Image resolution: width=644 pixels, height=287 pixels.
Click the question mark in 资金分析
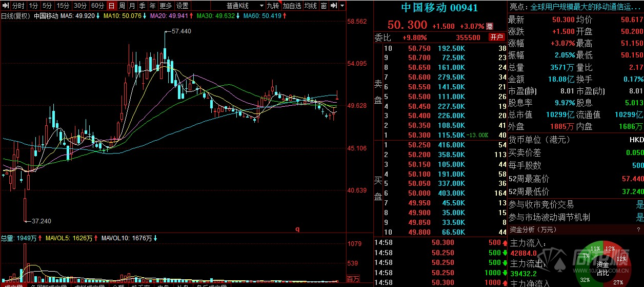click(639, 229)
